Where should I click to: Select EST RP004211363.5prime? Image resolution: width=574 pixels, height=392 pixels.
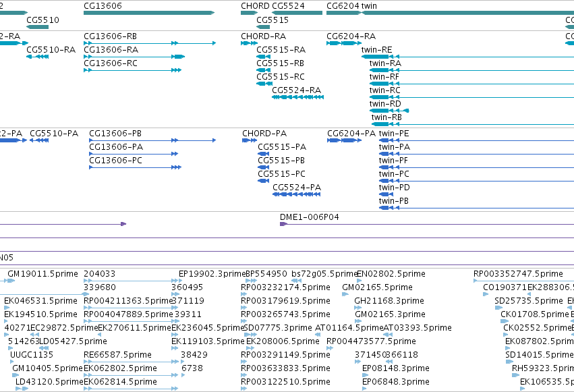pyautogui.click(x=128, y=301)
